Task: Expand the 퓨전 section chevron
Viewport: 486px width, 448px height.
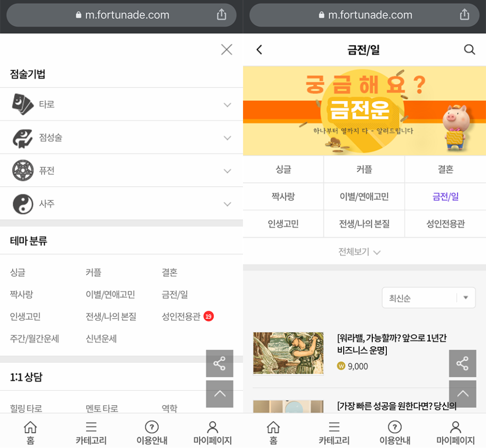Action: [x=227, y=171]
